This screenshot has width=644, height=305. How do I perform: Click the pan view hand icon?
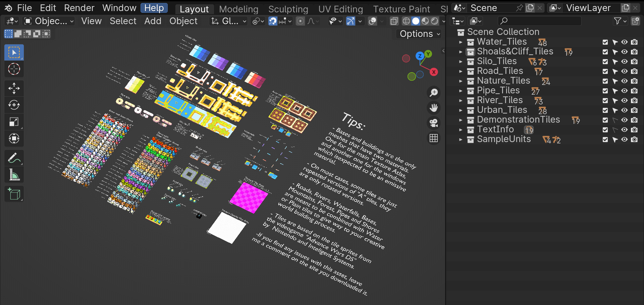pyautogui.click(x=434, y=108)
